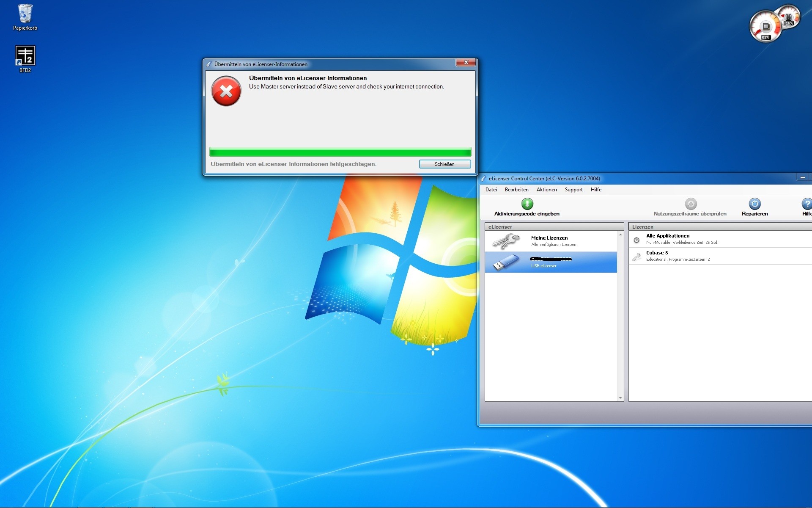The image size is (812, 508).
Task: Minimize the eLicenser Control Center window
Action: tap(802, 178)
